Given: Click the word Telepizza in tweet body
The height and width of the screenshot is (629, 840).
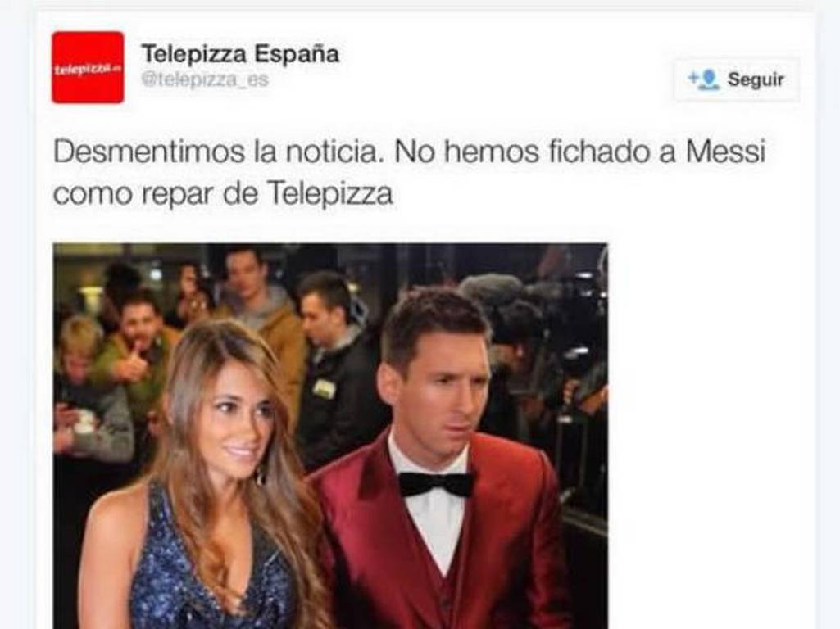Looking at the screenshot, I should [x=330, y=193].
